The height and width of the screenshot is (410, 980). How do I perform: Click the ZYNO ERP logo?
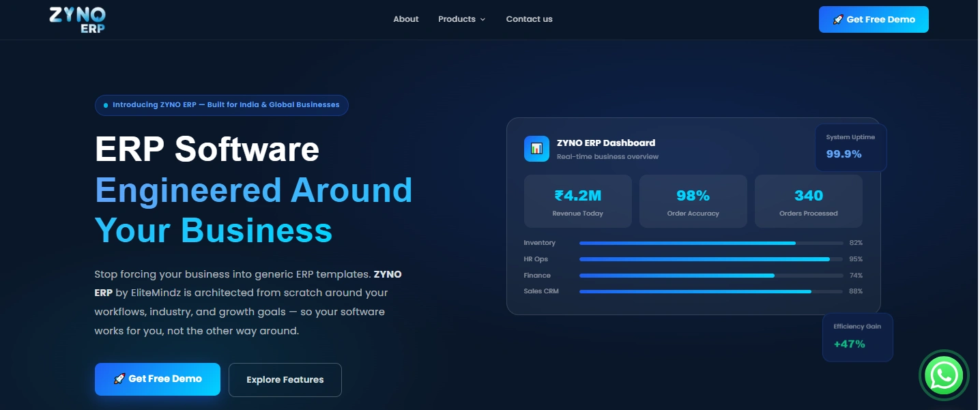click(77, 20)
